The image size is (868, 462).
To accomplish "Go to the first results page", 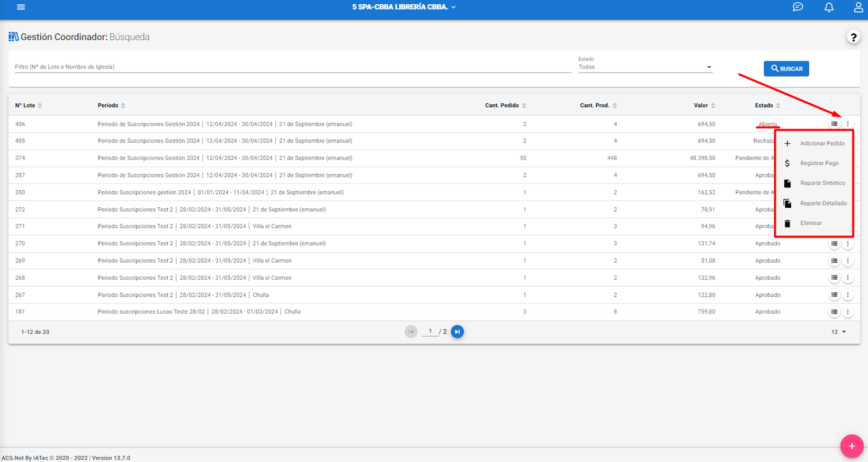I will pos(410,332).
